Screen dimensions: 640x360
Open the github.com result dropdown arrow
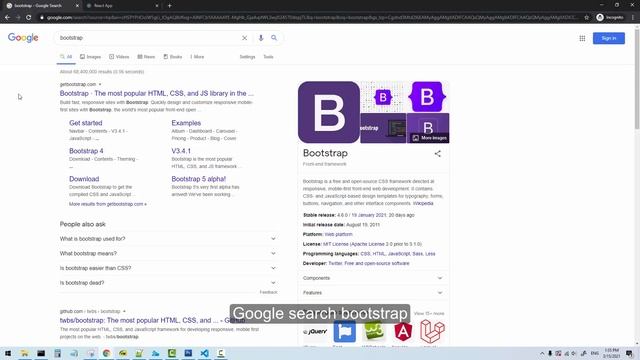124,311
